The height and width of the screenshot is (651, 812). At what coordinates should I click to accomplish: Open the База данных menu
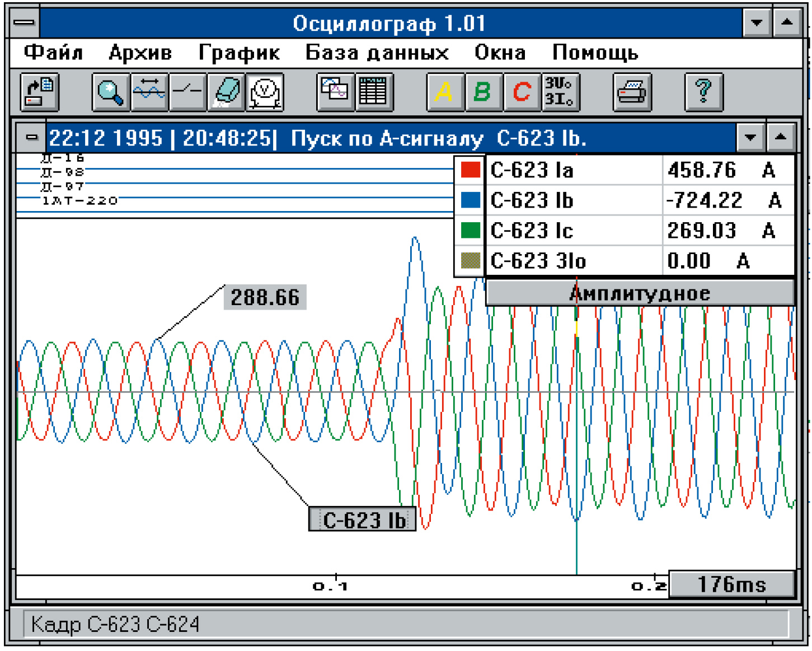(x=377, y=53)
